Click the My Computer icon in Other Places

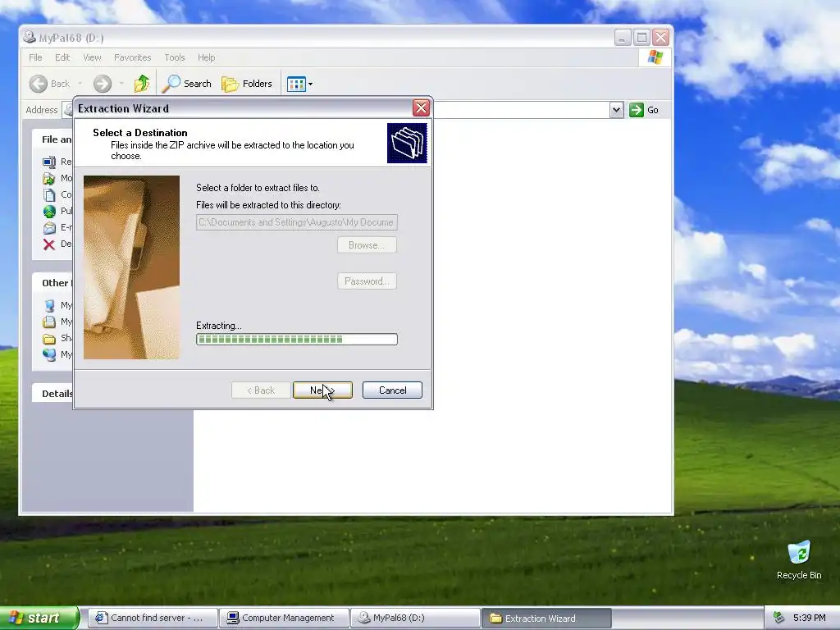[49, 305]
